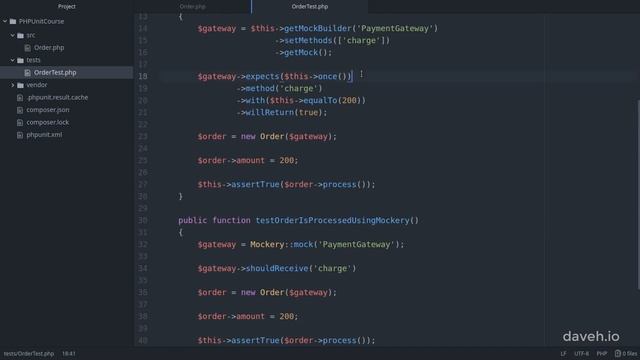Image resolution: width=640 pixels, height=360 pixels.
Task: Change UTF-8 encoding in status bar
Action: tap(581, 353)
